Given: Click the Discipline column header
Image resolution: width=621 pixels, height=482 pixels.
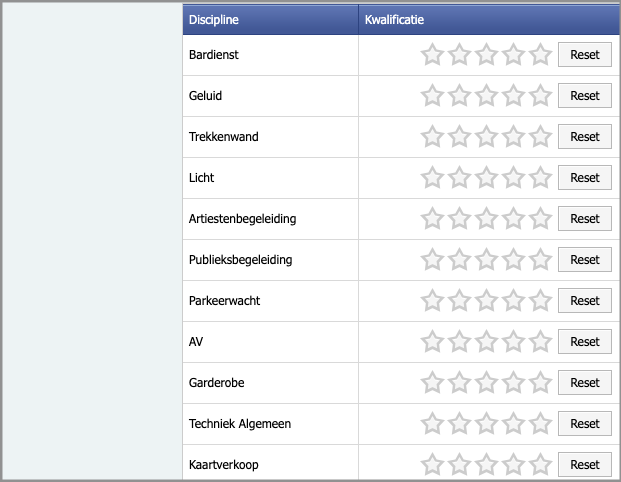Looking at the screenshot, I should click(214, 19).
